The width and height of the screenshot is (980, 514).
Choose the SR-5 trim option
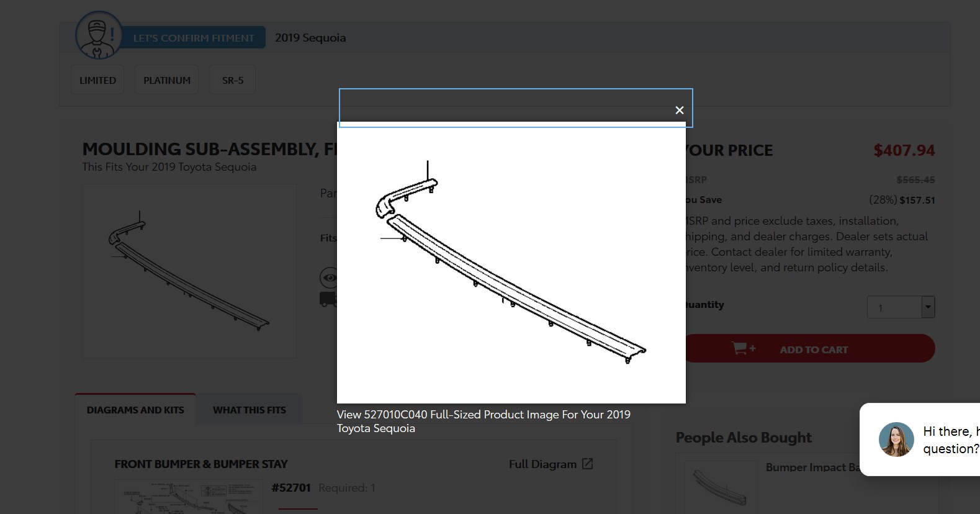coord(233,80)
